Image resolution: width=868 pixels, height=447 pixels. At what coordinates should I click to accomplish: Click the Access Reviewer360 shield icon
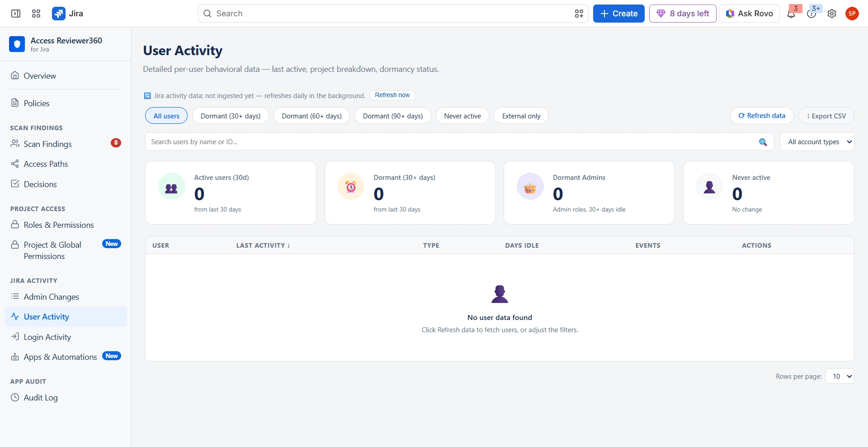coord(17,44)
